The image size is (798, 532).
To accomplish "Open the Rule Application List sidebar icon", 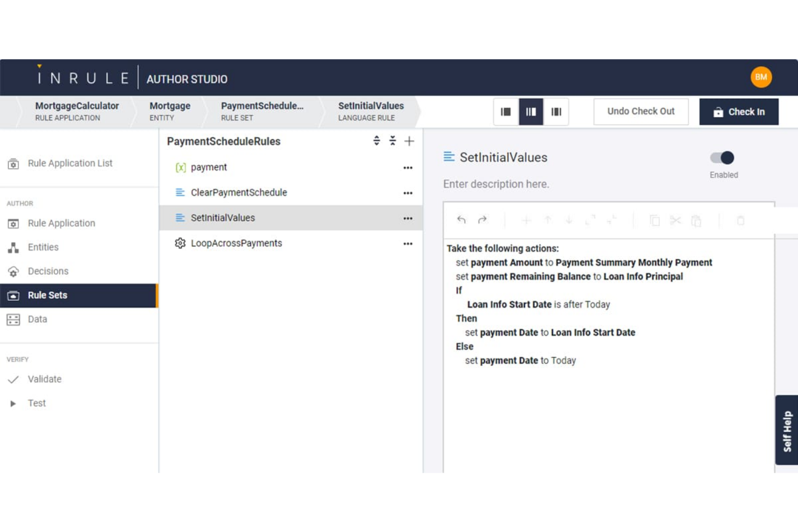I will point(13,163).
